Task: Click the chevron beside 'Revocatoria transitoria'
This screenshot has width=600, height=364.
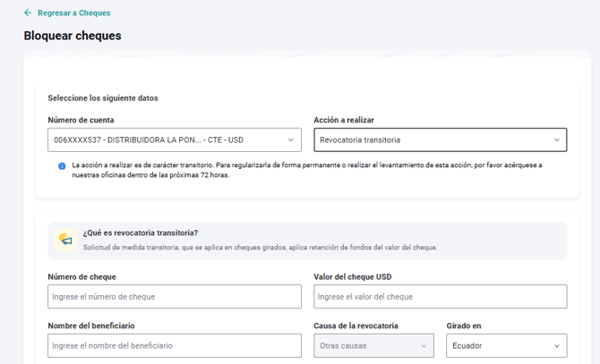Action: 556,140
